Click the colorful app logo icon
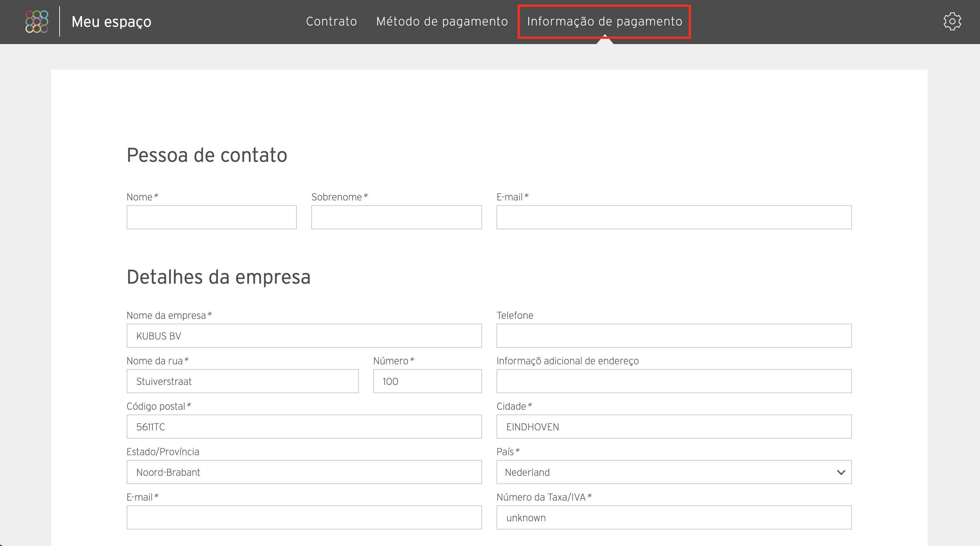This screenshot has width=980, height=546. [x=36, y=22]
